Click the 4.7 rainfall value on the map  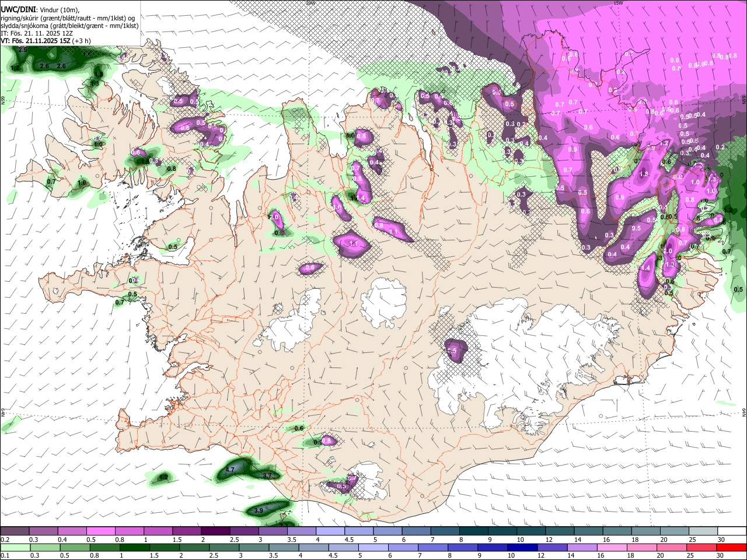(x=230, y=470)
